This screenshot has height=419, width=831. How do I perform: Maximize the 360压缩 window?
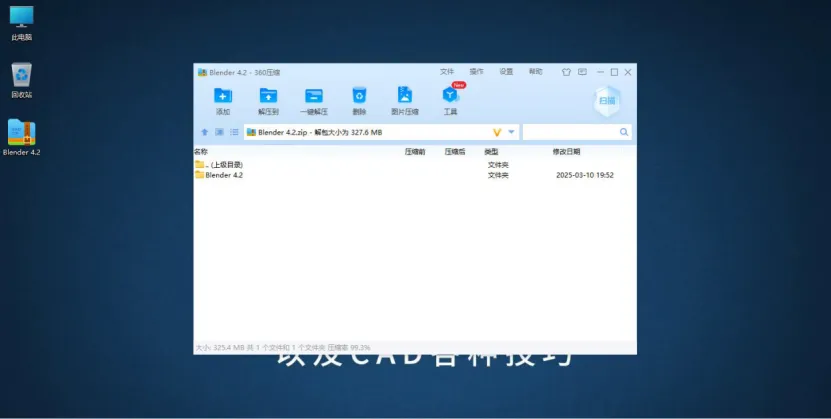click(x=614, y=72)
